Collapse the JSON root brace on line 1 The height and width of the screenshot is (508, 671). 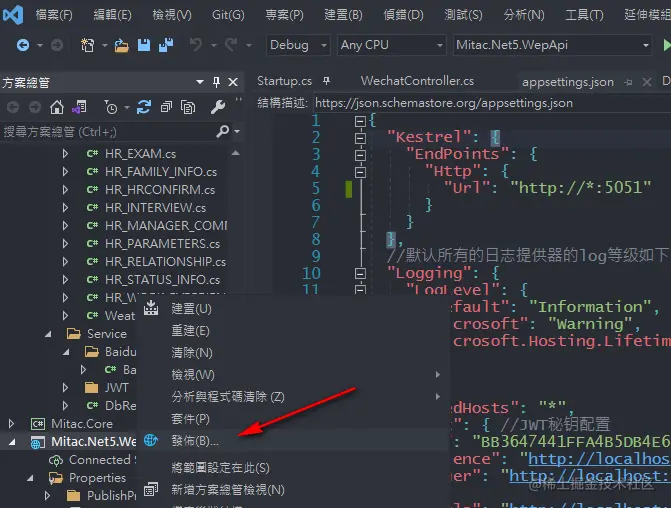(x=360, y=122)
